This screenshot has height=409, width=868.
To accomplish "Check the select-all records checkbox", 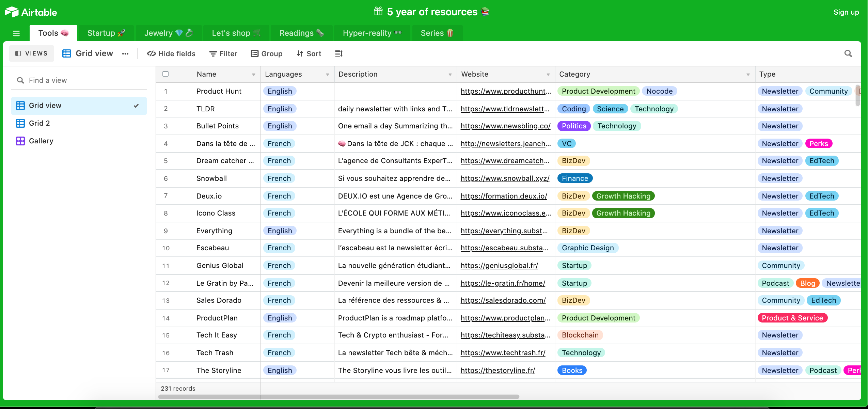I will click(x=165, y=74).
